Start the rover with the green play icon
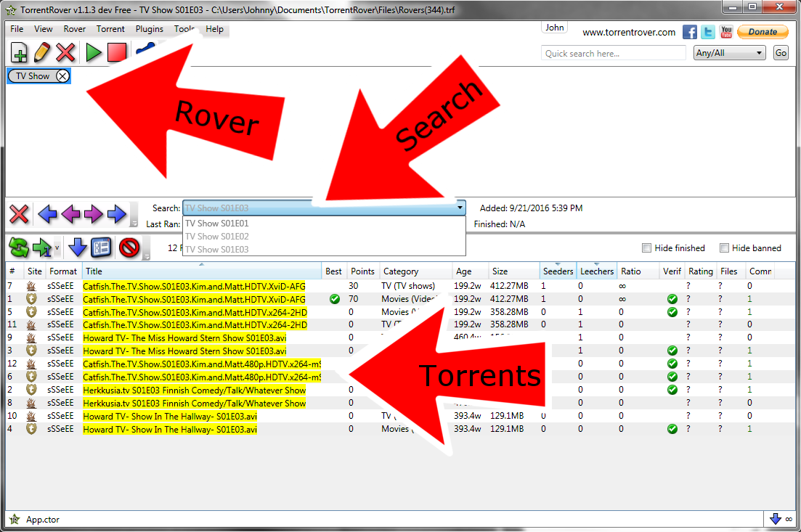The image size is (801, 532). pos(94,52)
